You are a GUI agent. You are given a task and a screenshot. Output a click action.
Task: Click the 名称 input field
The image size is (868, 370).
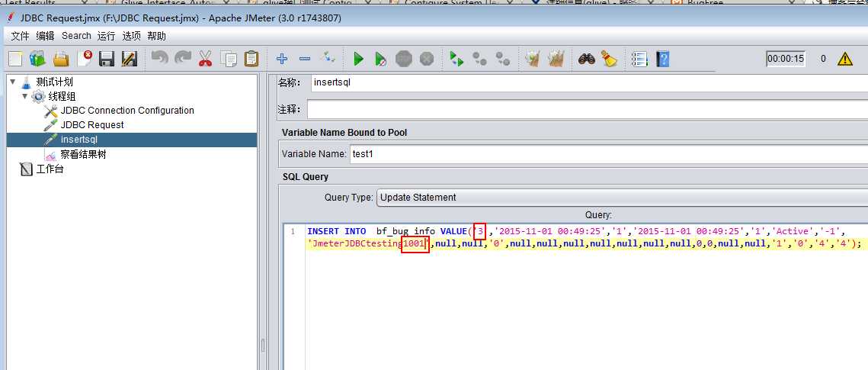tap(590, 82)
